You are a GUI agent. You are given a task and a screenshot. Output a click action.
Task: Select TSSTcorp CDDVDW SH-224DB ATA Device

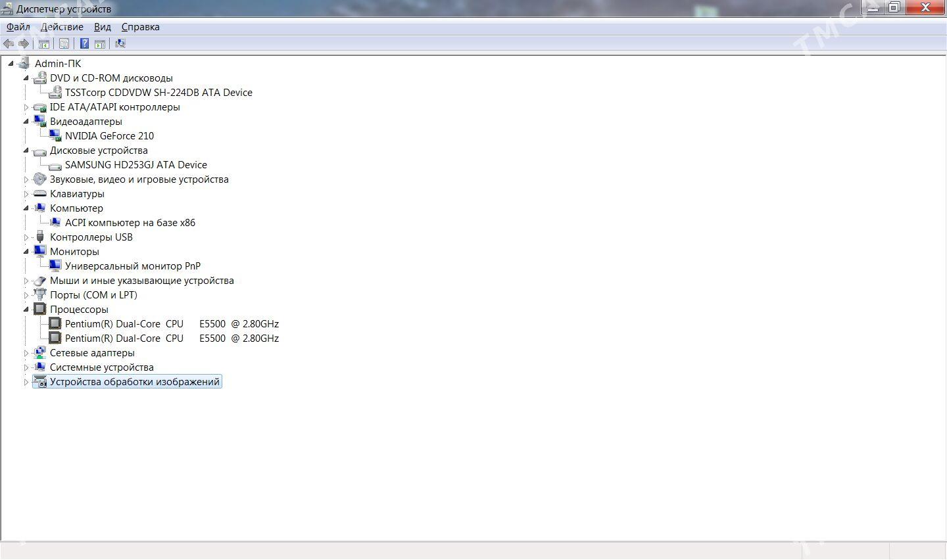158,93
